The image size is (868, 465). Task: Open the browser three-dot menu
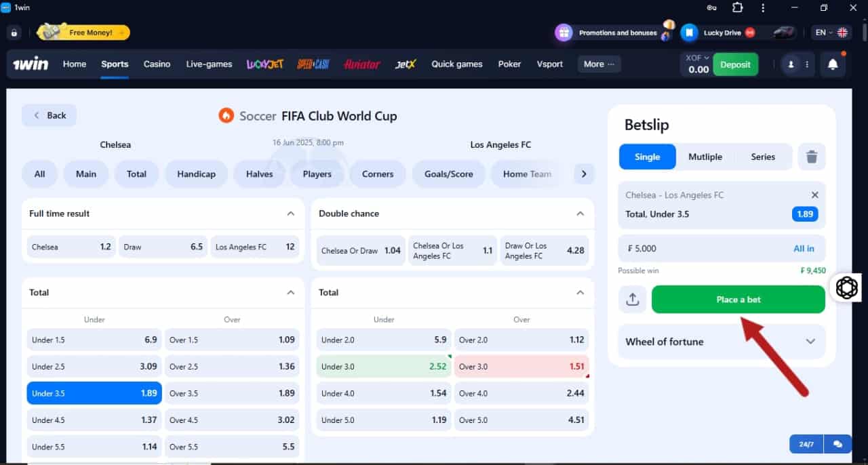(763, 7)
